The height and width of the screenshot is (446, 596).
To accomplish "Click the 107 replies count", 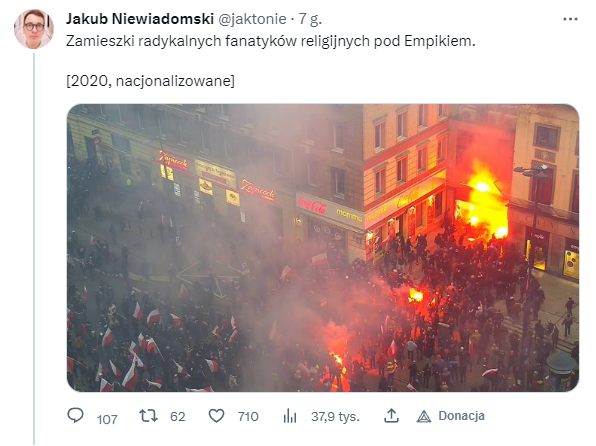I will click(107, 419).
